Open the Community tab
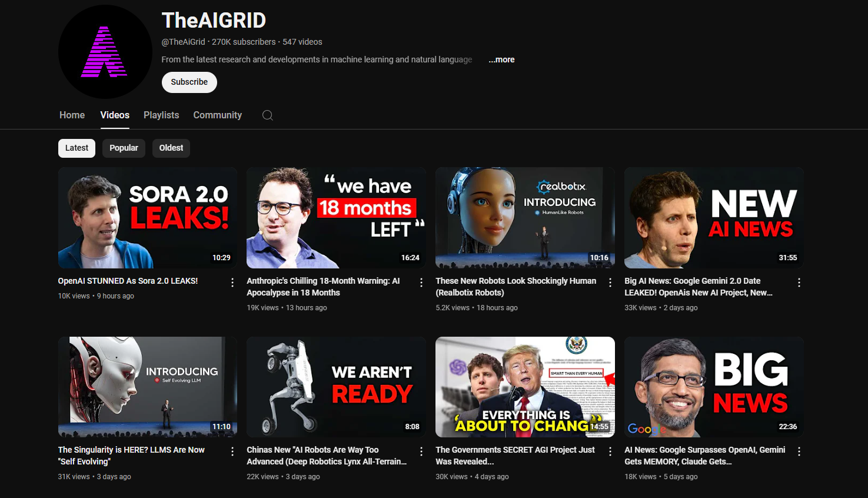The image size is (868, 498). 218,115
